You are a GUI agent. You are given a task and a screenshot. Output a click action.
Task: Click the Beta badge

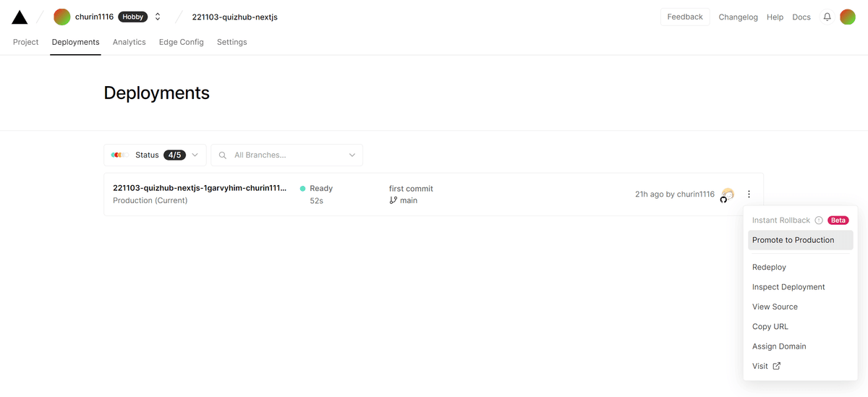point(838,221)
